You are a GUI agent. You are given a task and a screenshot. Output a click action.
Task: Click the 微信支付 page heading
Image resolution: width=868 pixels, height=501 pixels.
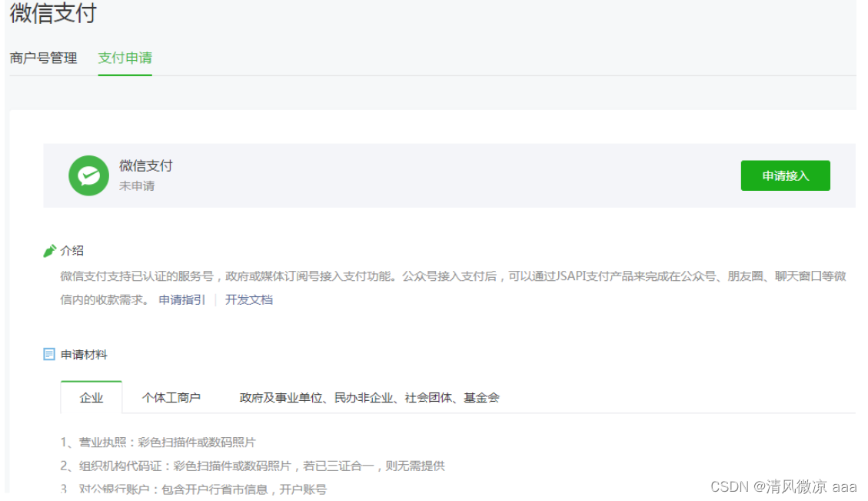pos(53,13)
